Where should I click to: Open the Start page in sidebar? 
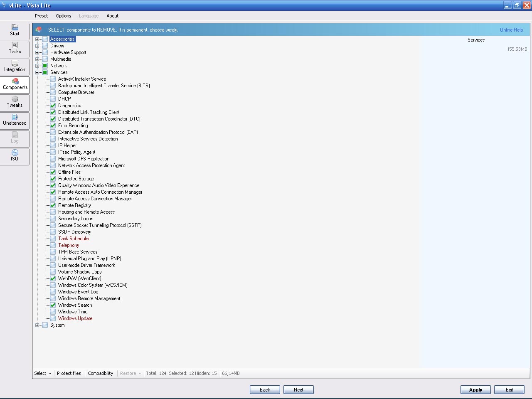(15, 31)
